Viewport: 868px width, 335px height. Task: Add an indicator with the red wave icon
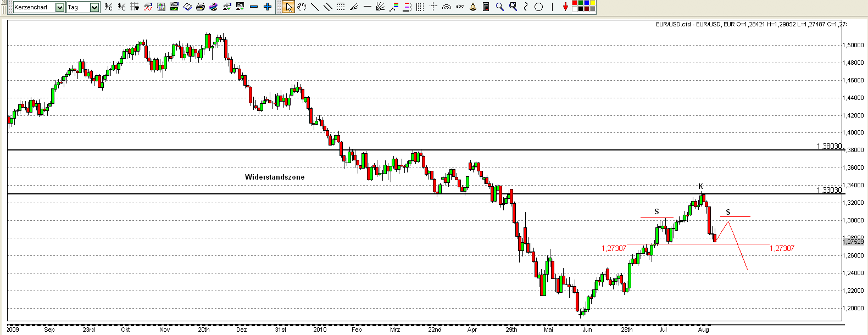(x=148, y=7)
